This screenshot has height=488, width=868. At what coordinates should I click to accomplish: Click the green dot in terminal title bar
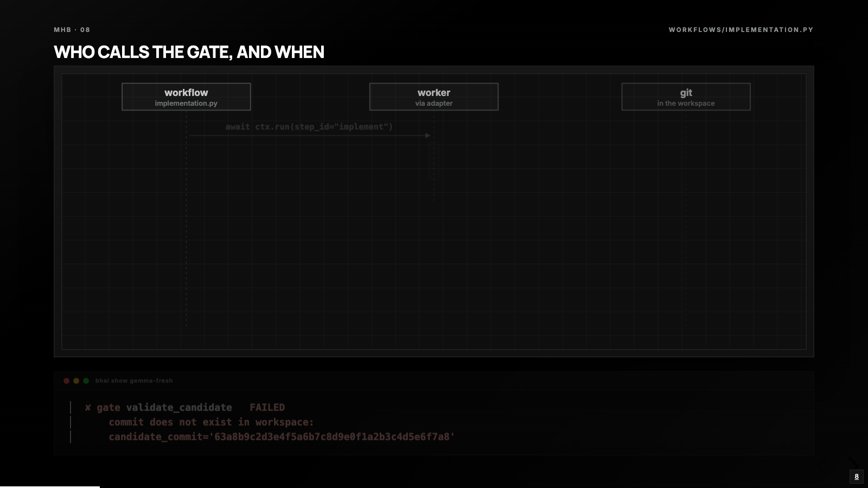pyautogui.click(x=86, y=381)
